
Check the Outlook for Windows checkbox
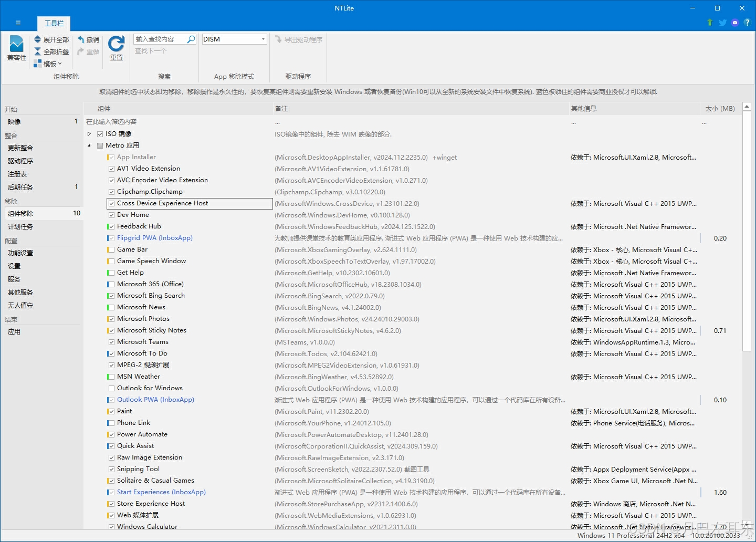[111, 388]
